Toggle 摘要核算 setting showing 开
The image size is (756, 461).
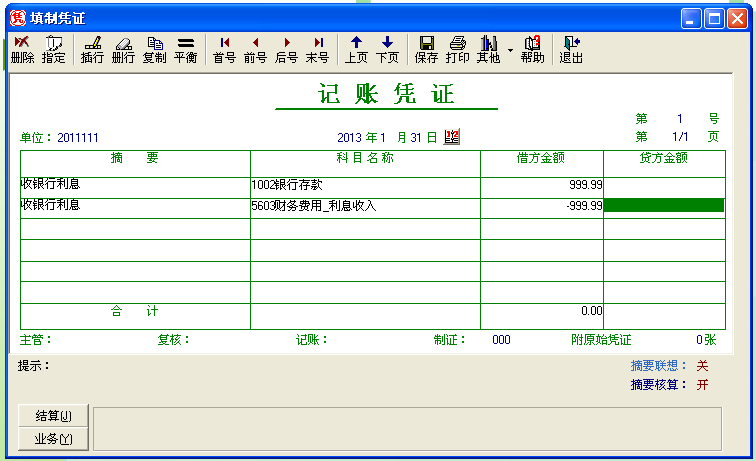click(702, 385)
